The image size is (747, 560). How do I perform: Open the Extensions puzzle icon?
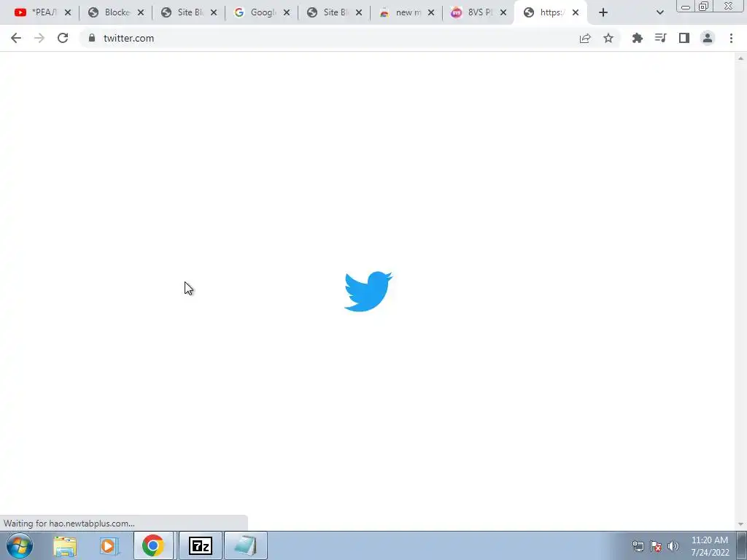coord(637,38)
